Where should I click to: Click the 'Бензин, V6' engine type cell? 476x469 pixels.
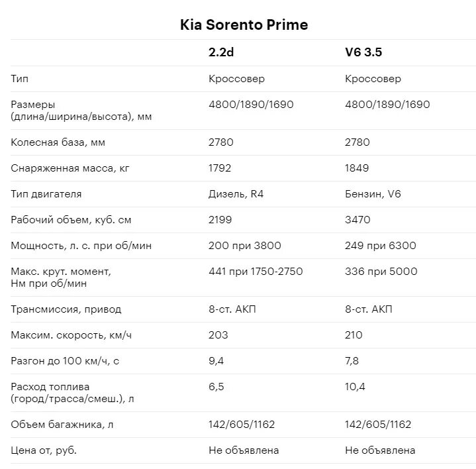pos(373,194)
